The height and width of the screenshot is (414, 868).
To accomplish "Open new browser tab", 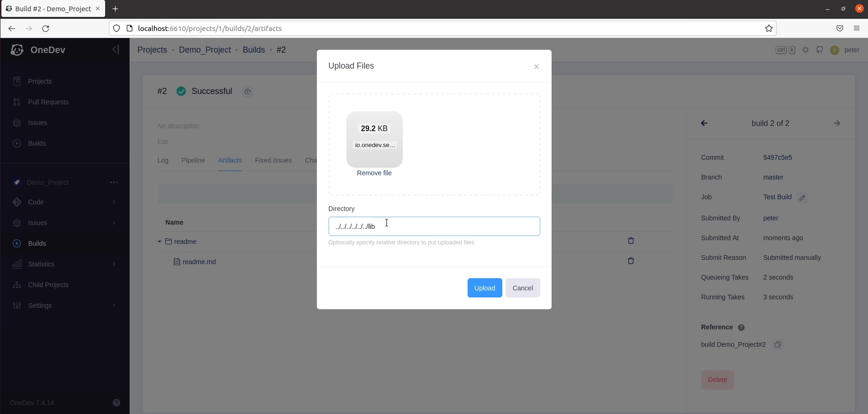I will [115, 8].
